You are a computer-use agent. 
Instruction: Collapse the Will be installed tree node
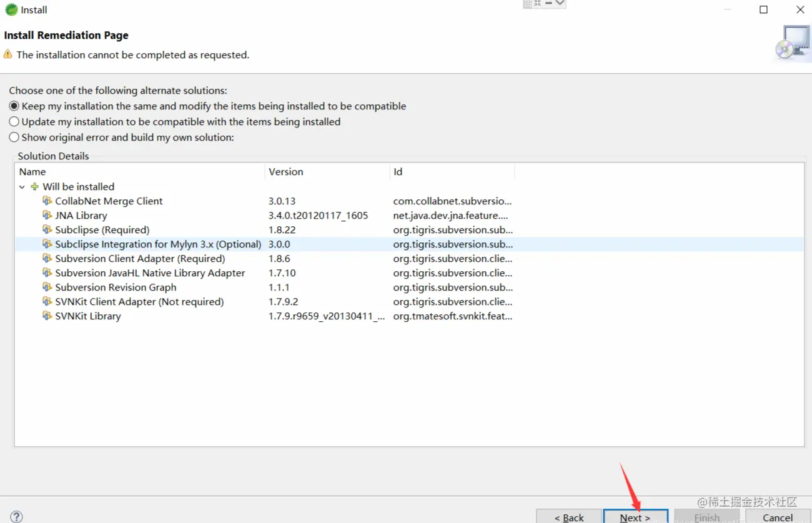(22, 187)
